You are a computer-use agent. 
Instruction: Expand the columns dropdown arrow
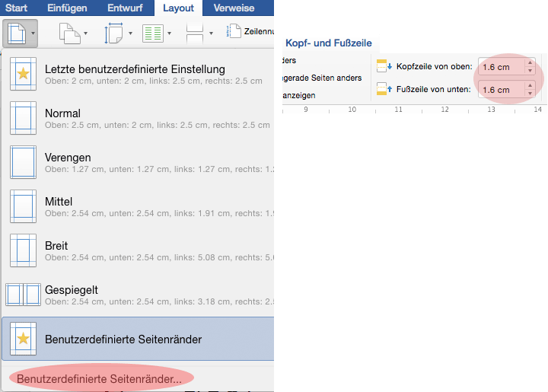tap(170, 33)
